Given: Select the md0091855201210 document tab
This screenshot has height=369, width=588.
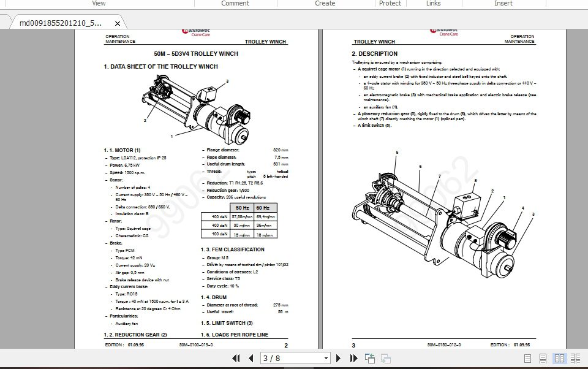Looking at the screenshot, I should 58,22.
